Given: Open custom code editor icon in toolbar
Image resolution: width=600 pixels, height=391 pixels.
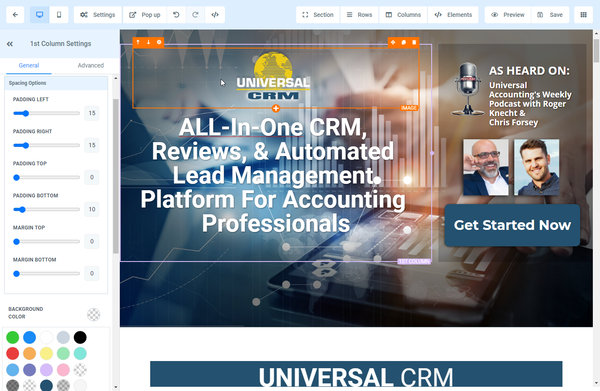Looking at the screenshot, I should (x=215, y=15).
